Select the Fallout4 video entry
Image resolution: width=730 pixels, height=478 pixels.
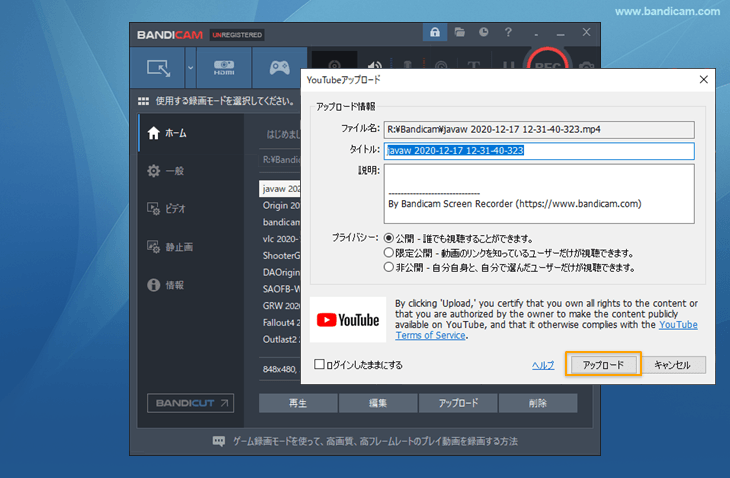click(x=280, y=323)
